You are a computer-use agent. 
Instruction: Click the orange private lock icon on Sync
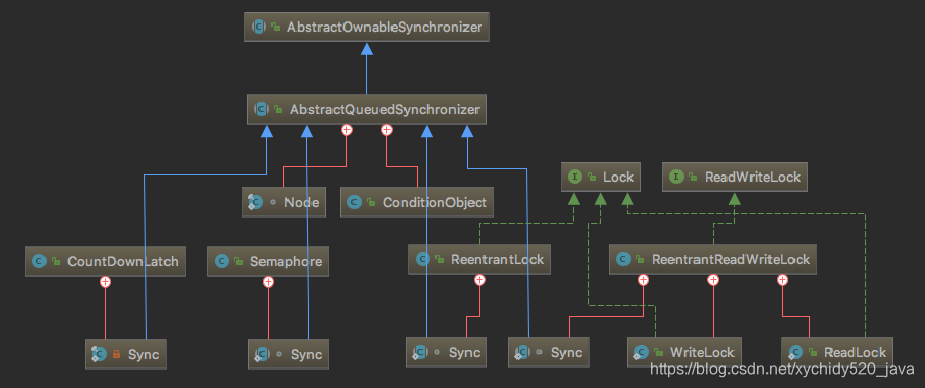116,354
